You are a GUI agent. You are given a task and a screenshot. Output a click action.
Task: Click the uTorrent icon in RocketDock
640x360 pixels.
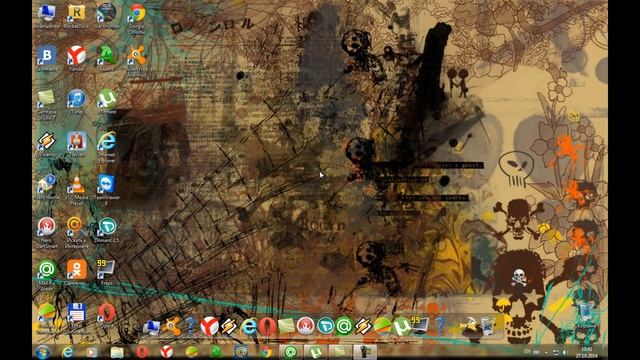coord(402,327)
